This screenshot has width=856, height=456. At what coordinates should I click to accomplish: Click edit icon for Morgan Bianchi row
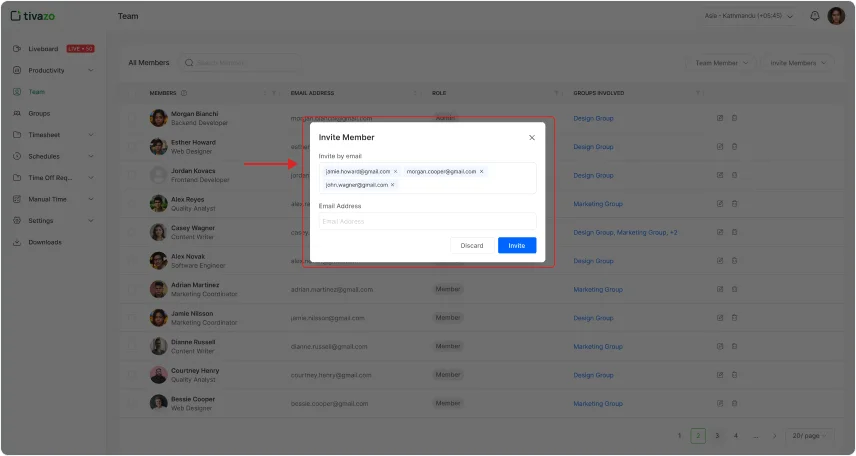click(720, 118)
